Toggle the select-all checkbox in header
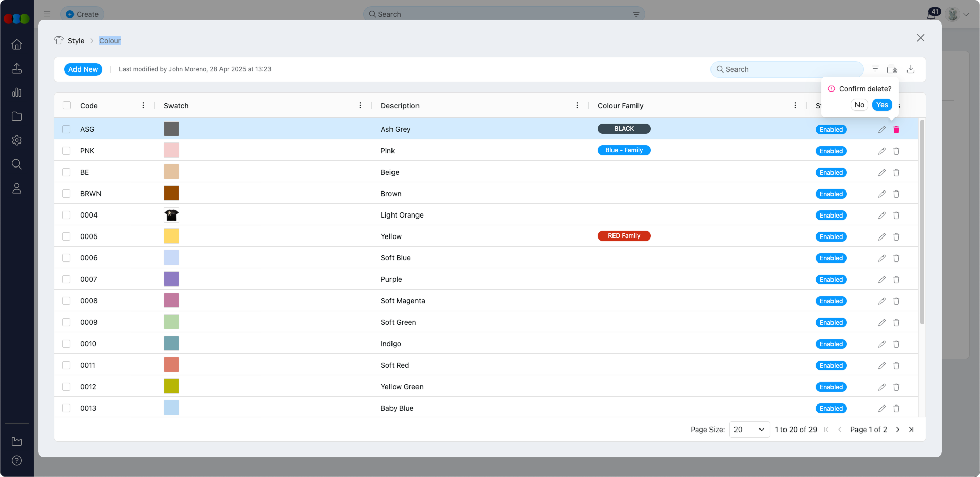Screen dimensions: 980x477 [67, 106]
